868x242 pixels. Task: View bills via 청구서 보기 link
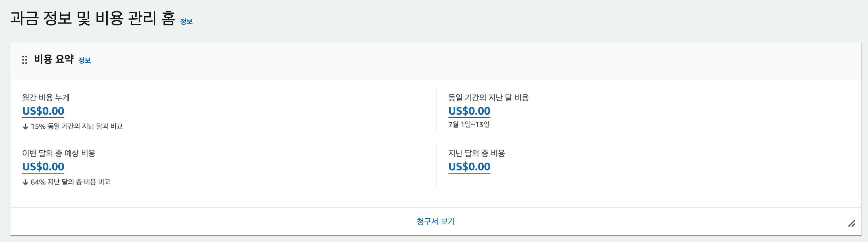(436, 222)
